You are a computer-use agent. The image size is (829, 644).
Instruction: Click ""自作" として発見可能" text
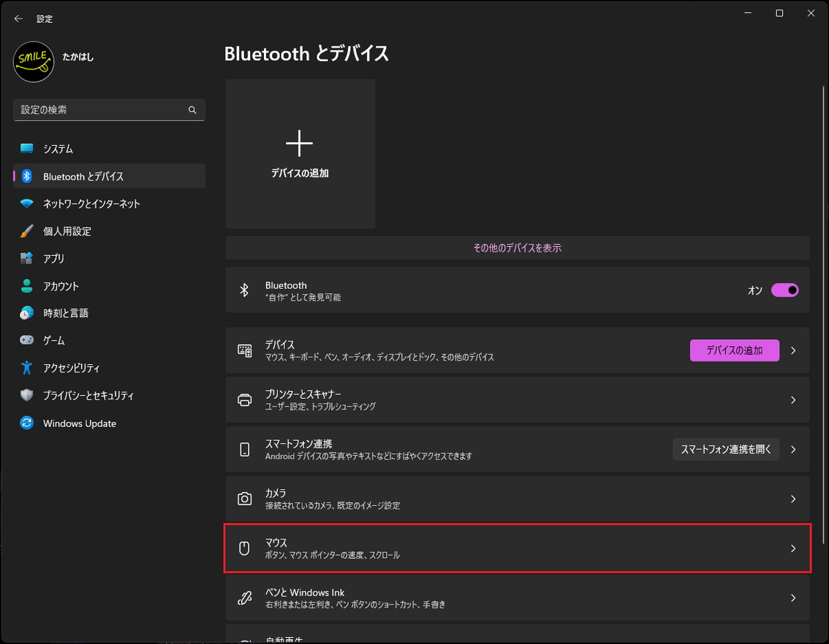(x=303, y=298)
